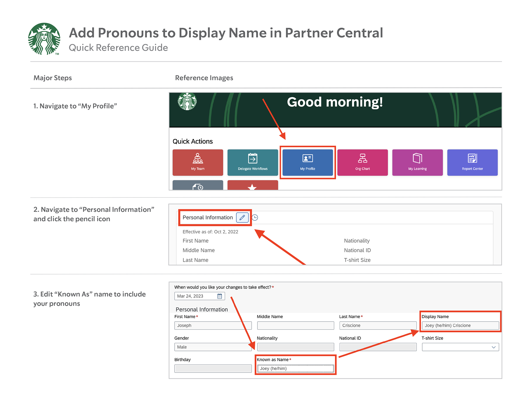Click 'When would you like your changes to take effect?'
The image size is (532, 403).
coord(222,287)
